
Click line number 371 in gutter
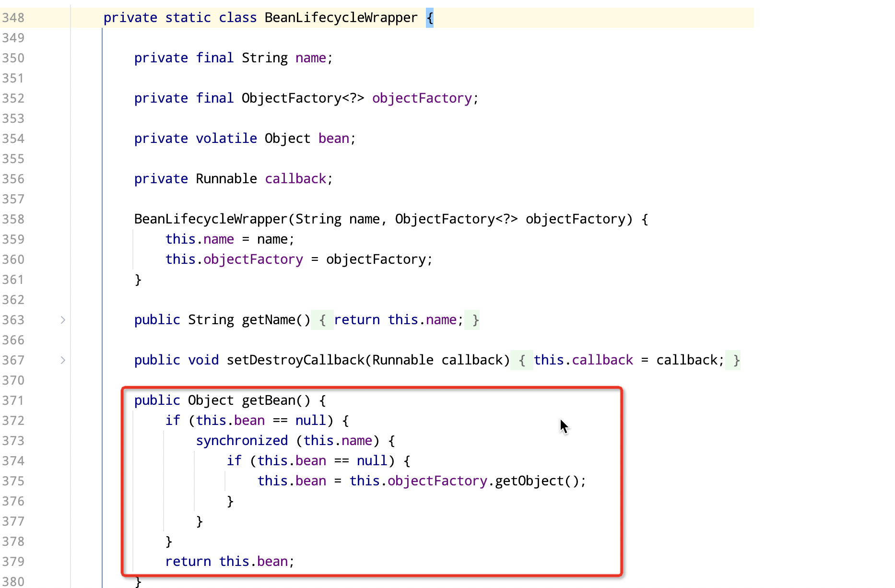pos(13,400)
